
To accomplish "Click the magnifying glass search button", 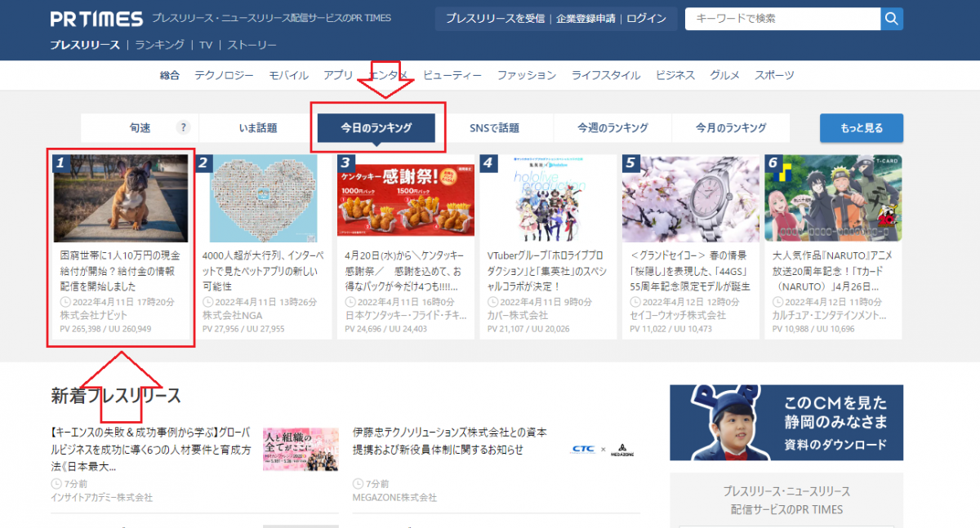I will point(892,18).
